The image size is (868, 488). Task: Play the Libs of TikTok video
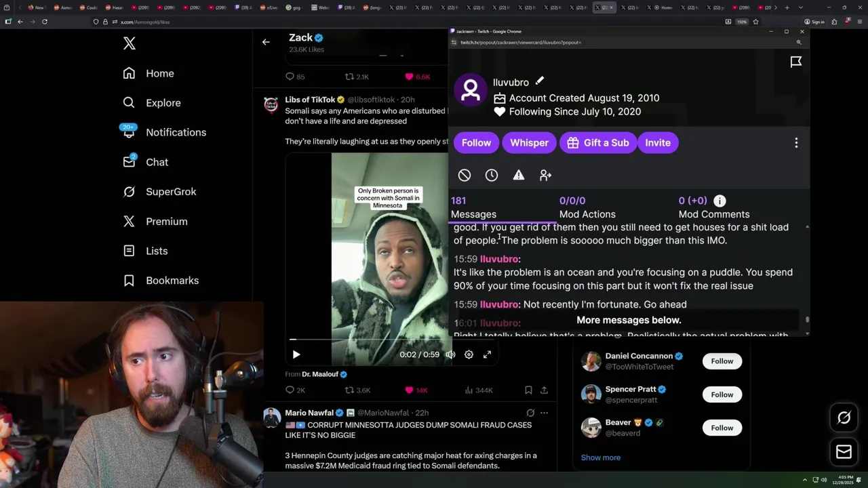click(x=296, y=354)
